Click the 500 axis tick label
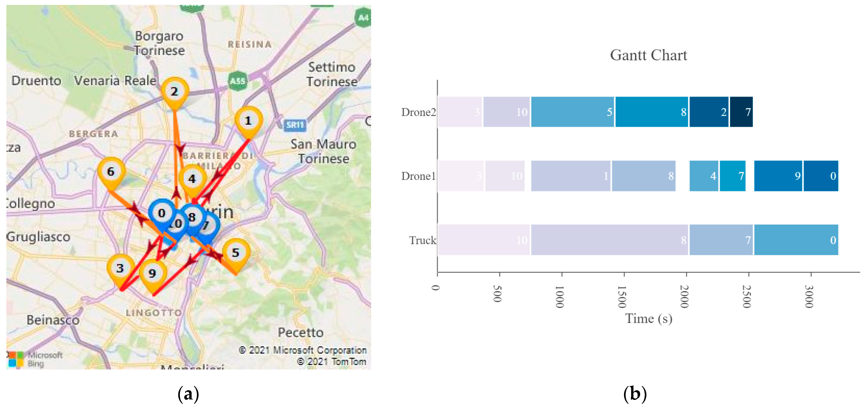 coord(498,294)
